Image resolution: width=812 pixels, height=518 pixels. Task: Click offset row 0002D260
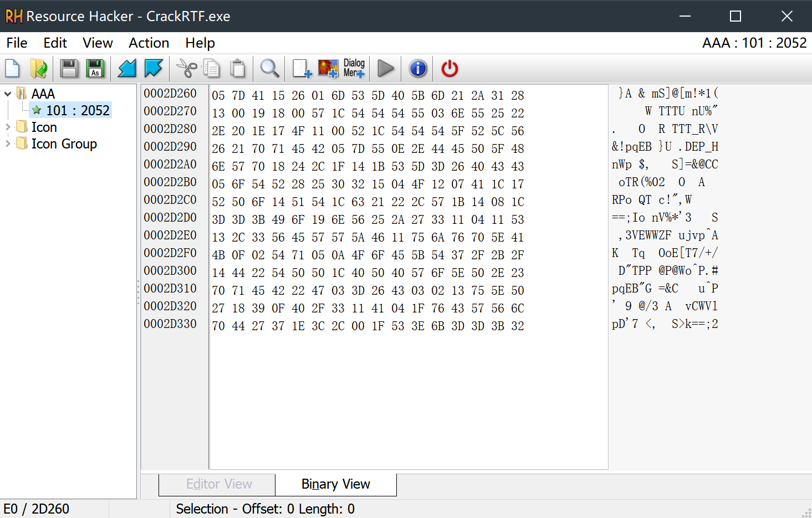pyautogui.click(x=170, y=94)
